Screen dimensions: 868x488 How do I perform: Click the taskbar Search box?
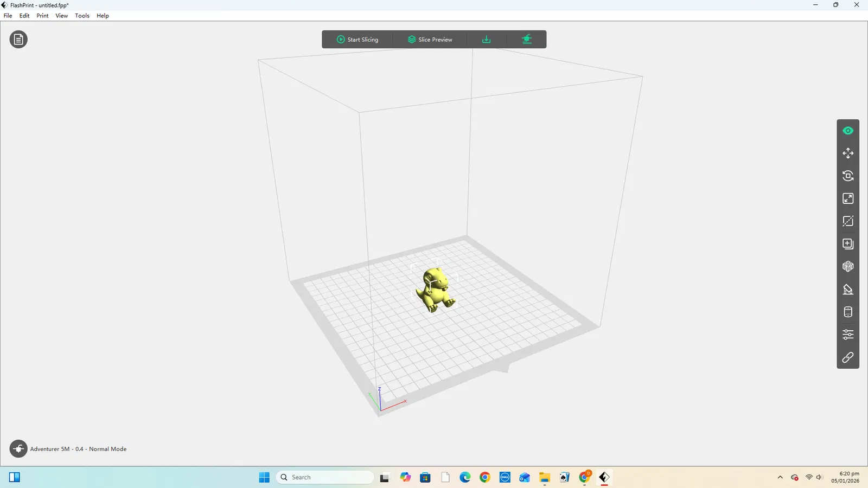[325, 477]
